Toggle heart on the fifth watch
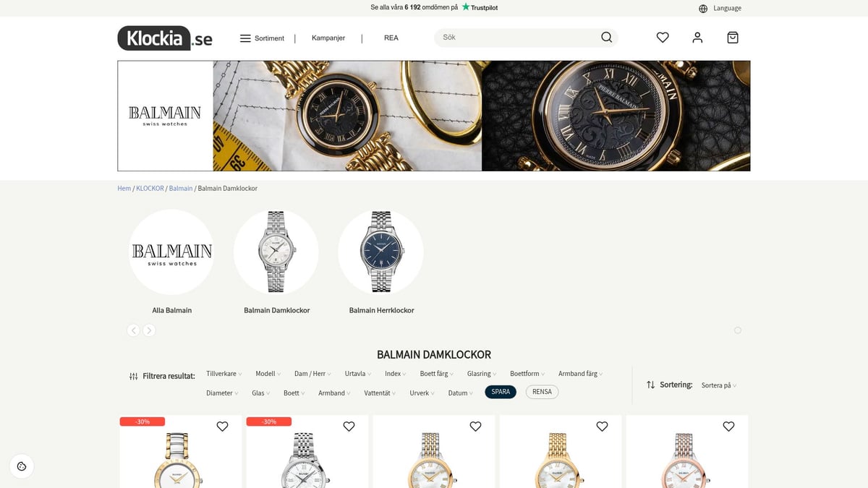The image size is (868, 488). (728, 427)
